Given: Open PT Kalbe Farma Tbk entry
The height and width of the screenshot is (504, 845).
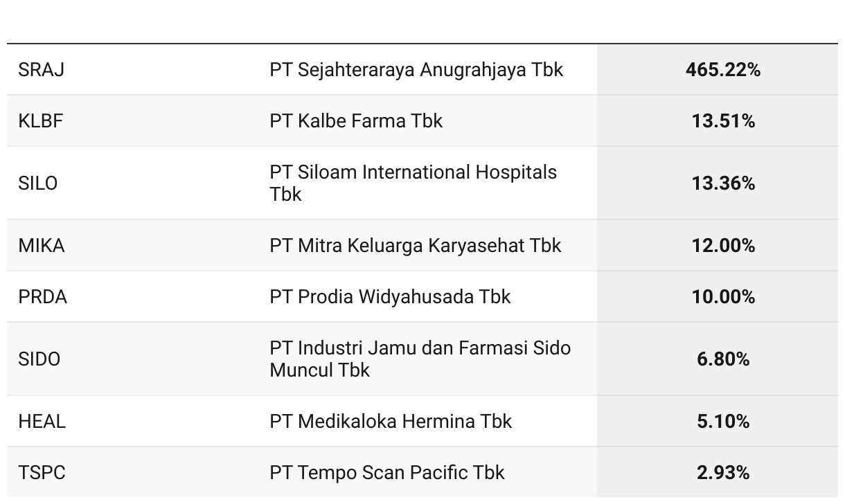Looking at the screenshot, I should pyautogui.click(x=356, y=121).
